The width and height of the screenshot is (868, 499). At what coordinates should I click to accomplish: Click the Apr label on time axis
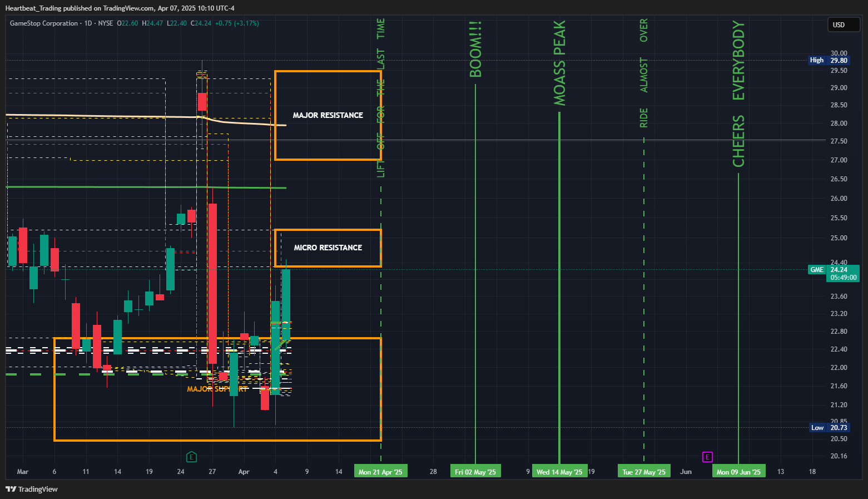(244, 472)
